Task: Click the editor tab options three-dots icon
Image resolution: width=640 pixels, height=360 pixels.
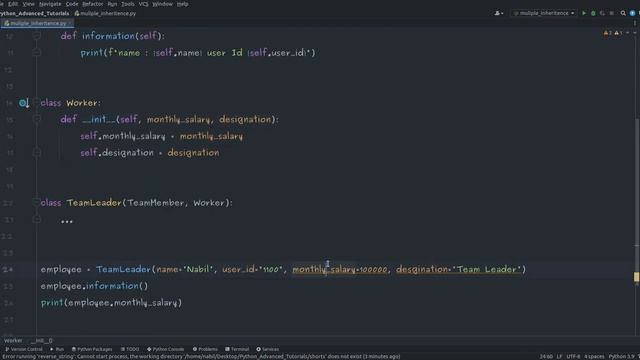Action: pyautogui.click(x=635, y=23)
